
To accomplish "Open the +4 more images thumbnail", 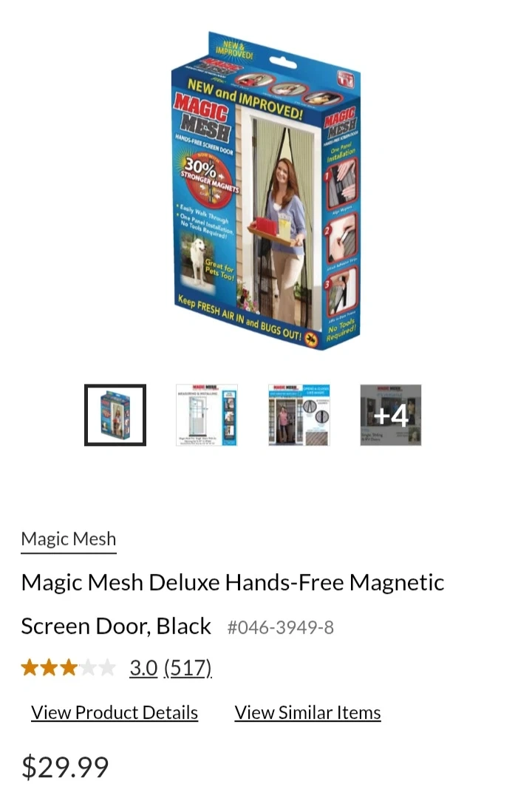I will [x=391, y=416].
